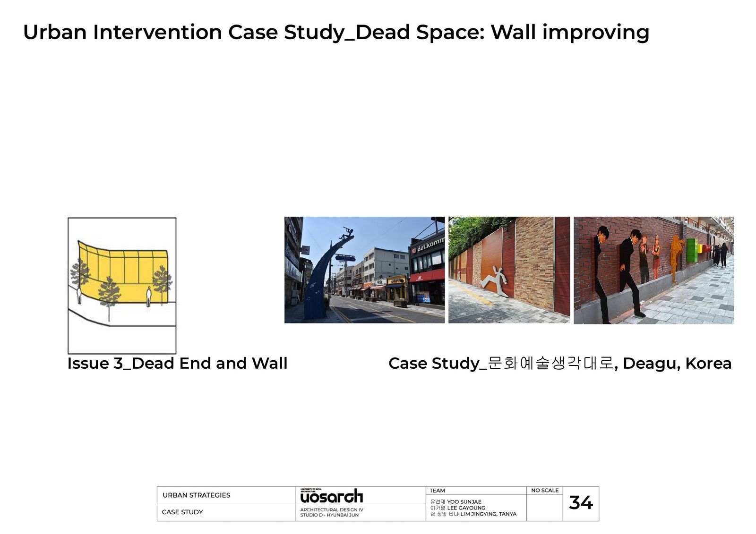Screen dimensions: 756x534
Task: Click the page number 34
Action: 581,503
